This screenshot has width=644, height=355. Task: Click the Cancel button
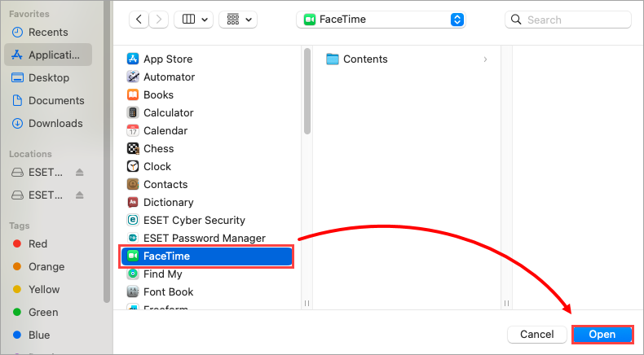[537, 335]
